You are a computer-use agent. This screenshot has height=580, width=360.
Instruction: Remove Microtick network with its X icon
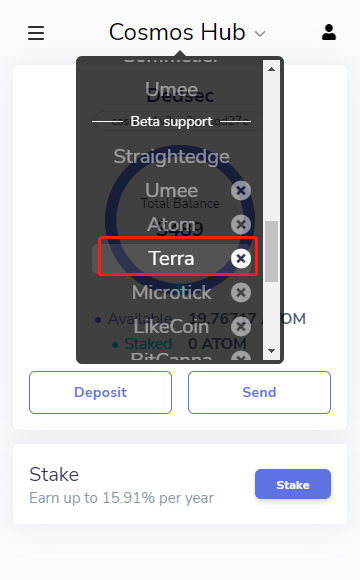pos(241,293)
